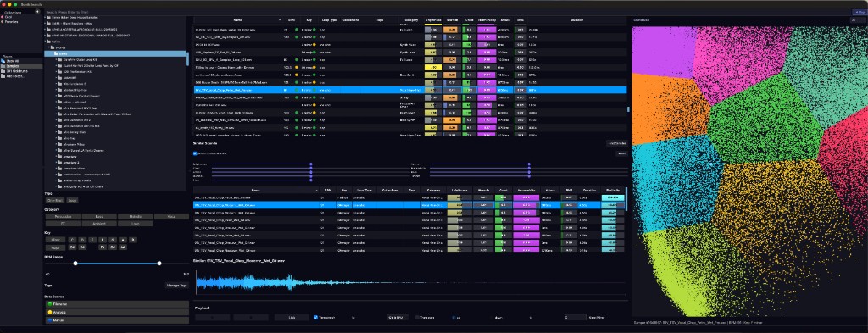
Task: Sort top table by Key column
Action: click(309, 20)
